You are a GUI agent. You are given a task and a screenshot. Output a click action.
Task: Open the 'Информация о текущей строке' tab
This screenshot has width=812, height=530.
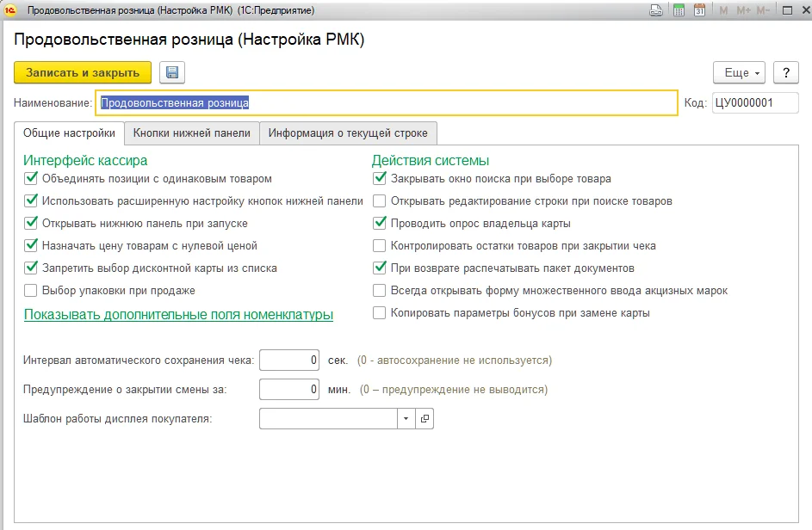click(x=348, y=133)
